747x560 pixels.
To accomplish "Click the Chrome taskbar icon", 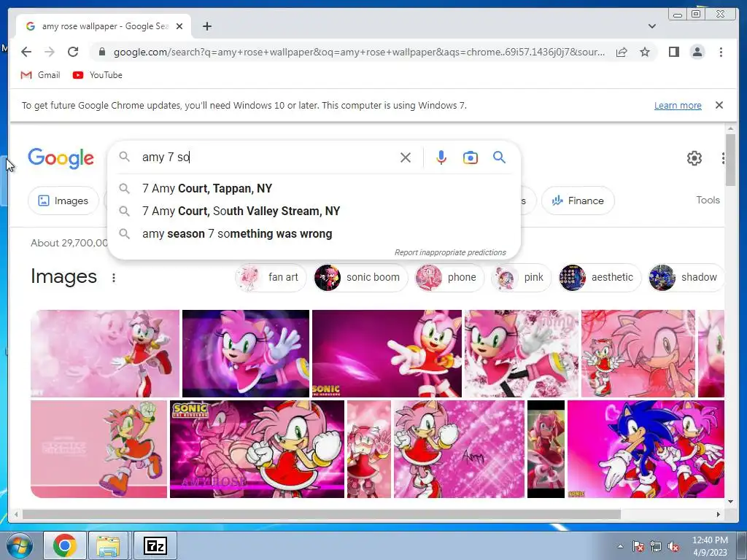I will (65, 545).
